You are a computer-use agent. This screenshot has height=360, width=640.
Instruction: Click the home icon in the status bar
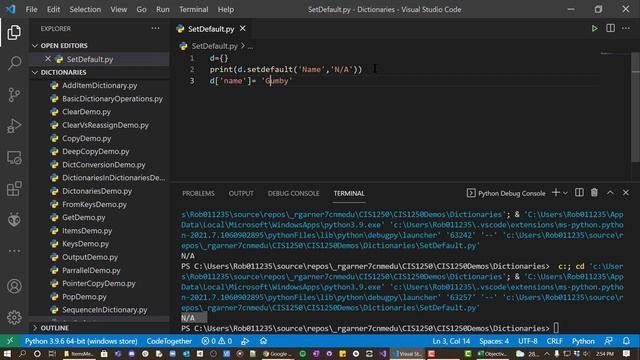(263, 341)
